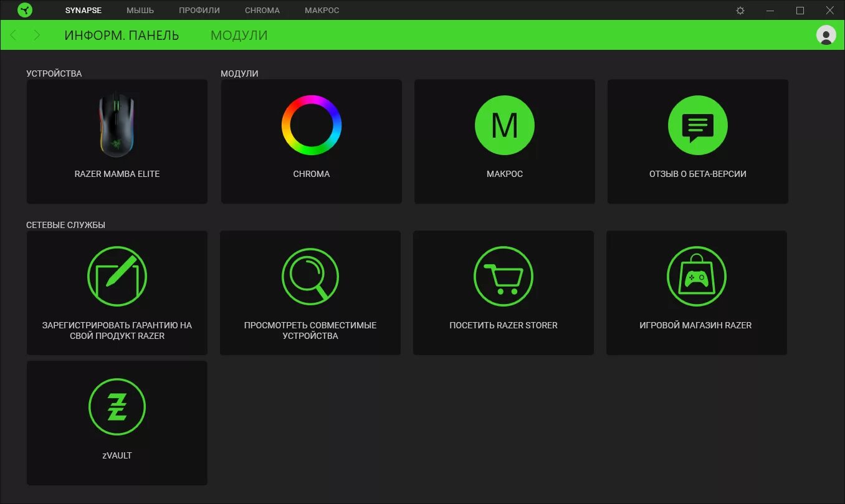The height and width of the screenshot is (504, 845).
Task: Open the zVault Z icon
Action: 117,407
